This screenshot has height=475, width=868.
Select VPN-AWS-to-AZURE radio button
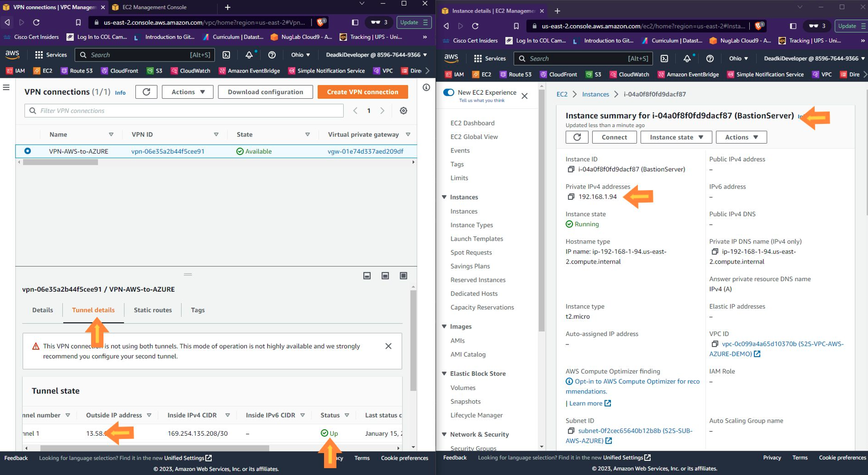tap(28, 151)
